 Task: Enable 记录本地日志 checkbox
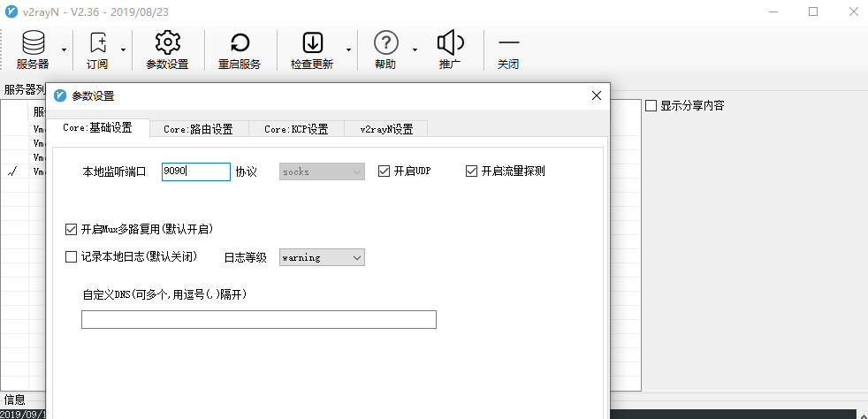click(71, 257)
